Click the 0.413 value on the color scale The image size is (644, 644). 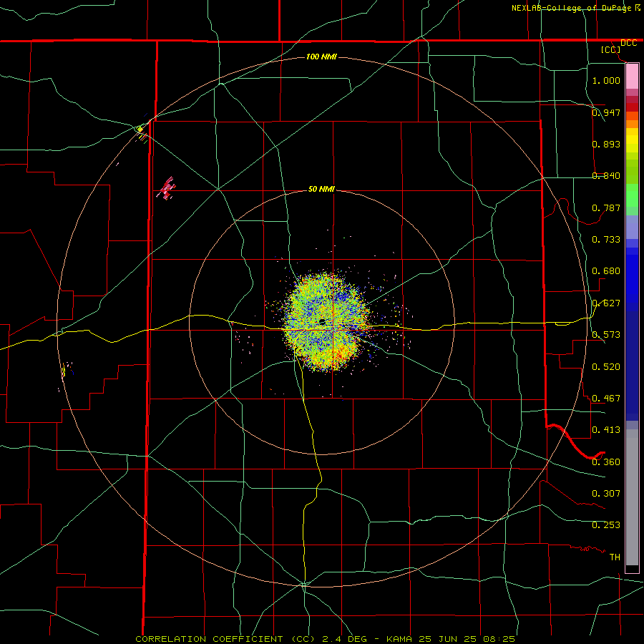(x=606, y=429)
